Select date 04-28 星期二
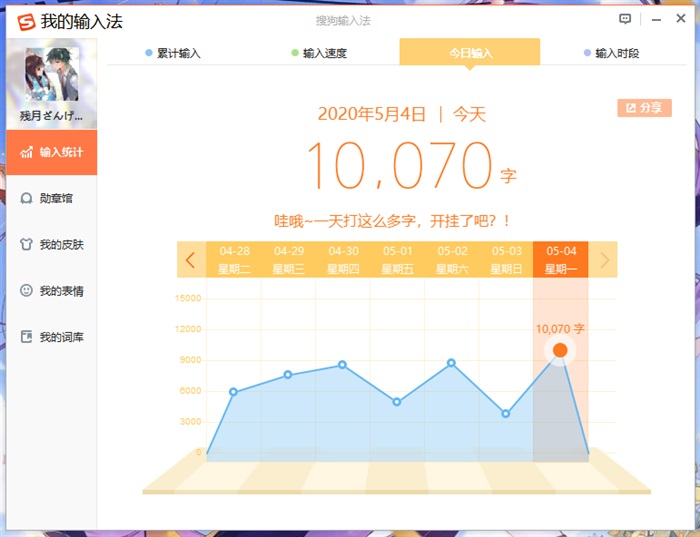This screenshot has height=537, width=700. [x=234, y=260]
